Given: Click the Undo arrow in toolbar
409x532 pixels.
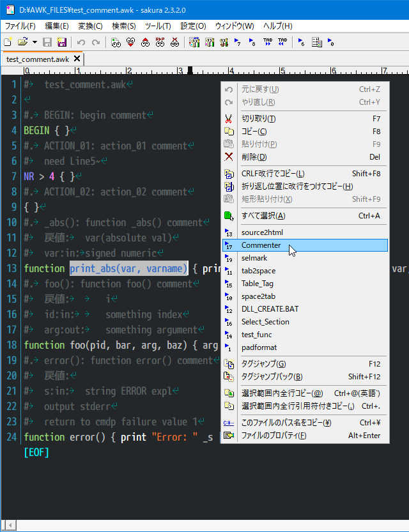Looking at the screenshot, I should coord(81,42).
